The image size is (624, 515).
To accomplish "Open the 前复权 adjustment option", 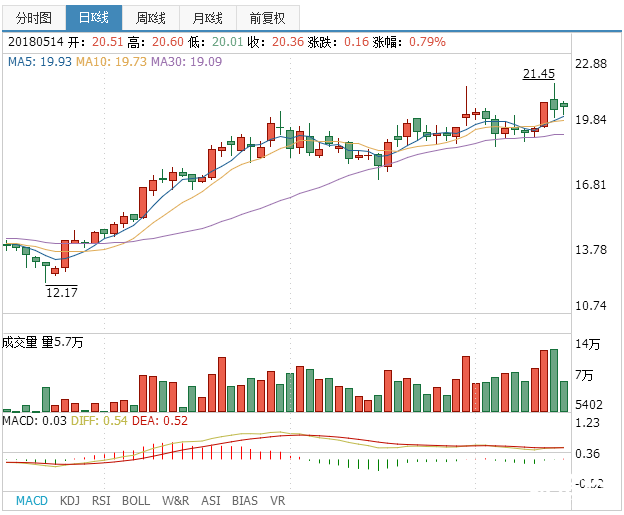I will [267, 18].
